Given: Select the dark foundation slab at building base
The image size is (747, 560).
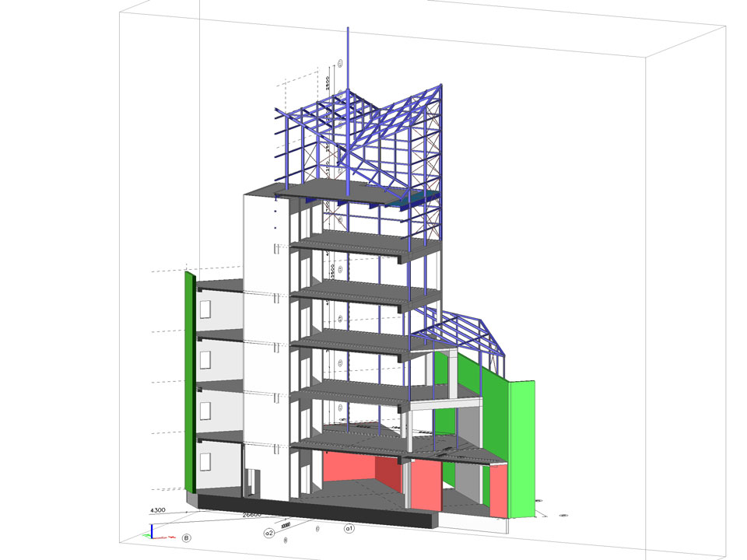Looking at the screenshot, I should tap(311, 506).
